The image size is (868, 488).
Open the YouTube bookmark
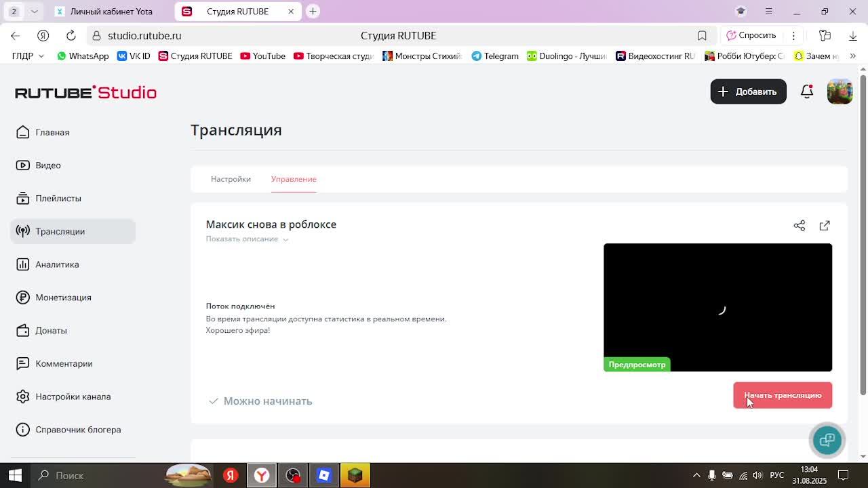click(x=263, y=56)
